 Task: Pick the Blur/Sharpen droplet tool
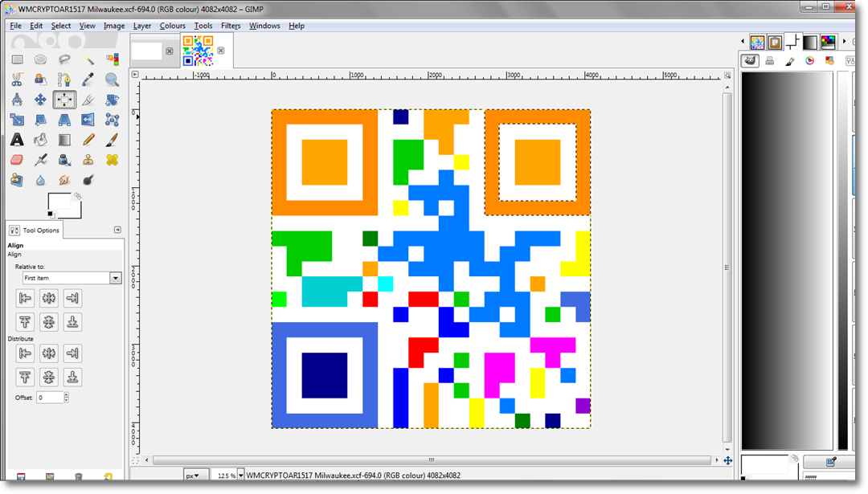click(x=40, y=180)
